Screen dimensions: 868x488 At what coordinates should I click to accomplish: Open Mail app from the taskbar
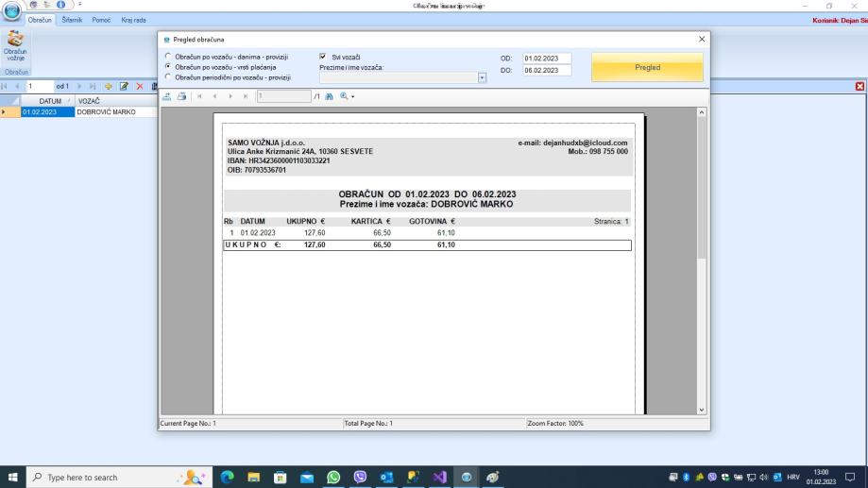tap(307, 477)
